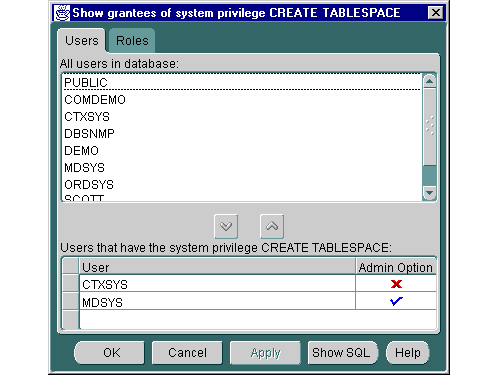Toggle the red X admin option for CTXSYS
The width and height of the screenshot is (498, 375).
pyautogui.click(x=396, y=284)
